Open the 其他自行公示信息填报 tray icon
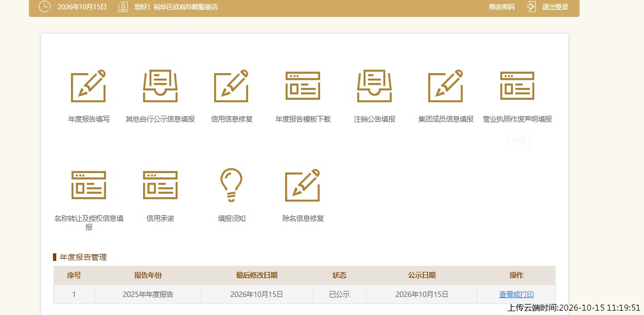644x315 pixels. point(160,86)
